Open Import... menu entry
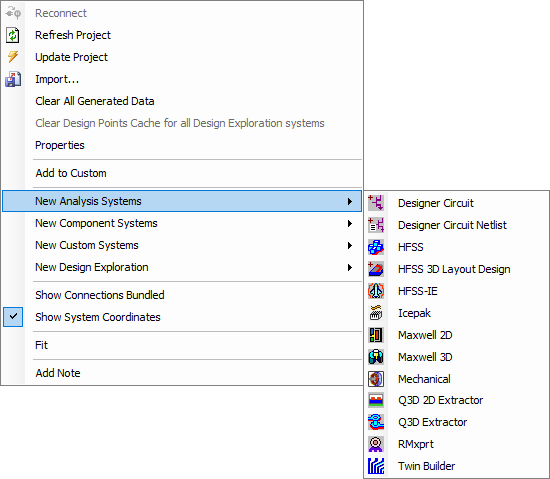The image size is (550, 479). click(57, 79)
